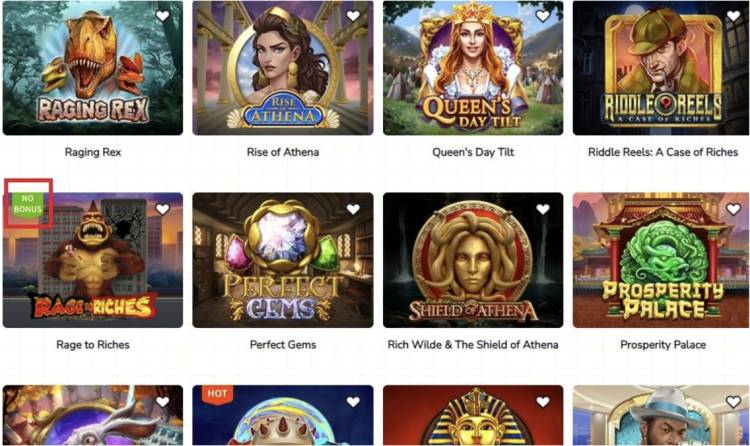Launch Queen's Day Tilt game image
The width and height of the screenshot is (750, 446).
click(x=473, y=67)
